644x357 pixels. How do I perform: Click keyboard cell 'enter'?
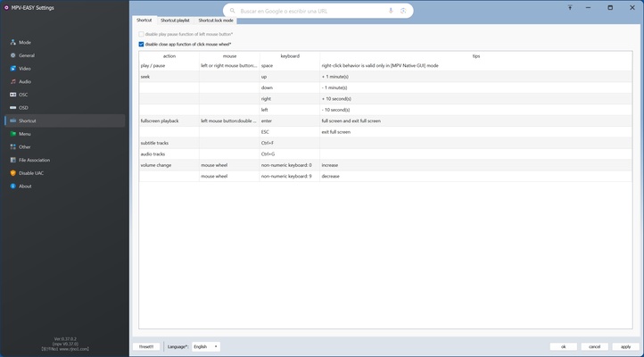pyautogui.click(x=290, y=121)
